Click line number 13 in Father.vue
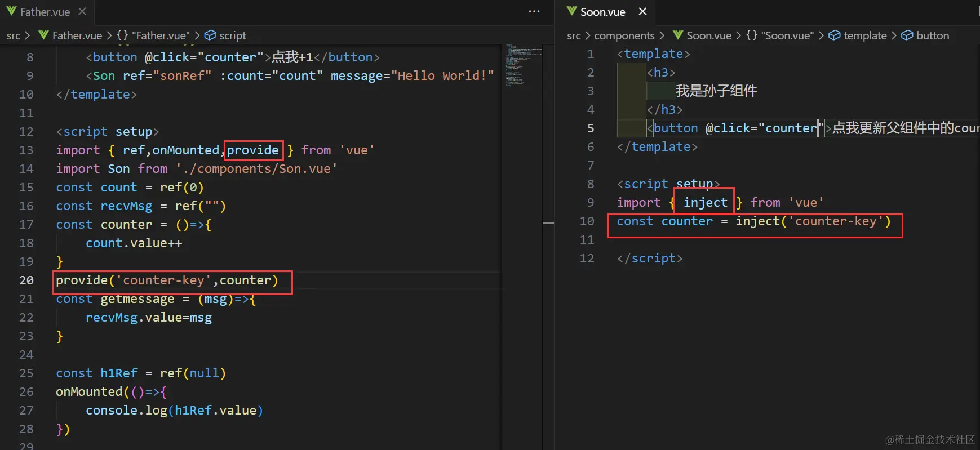The width and height of the screenshot is (980, 450). [x=26, y=150]
